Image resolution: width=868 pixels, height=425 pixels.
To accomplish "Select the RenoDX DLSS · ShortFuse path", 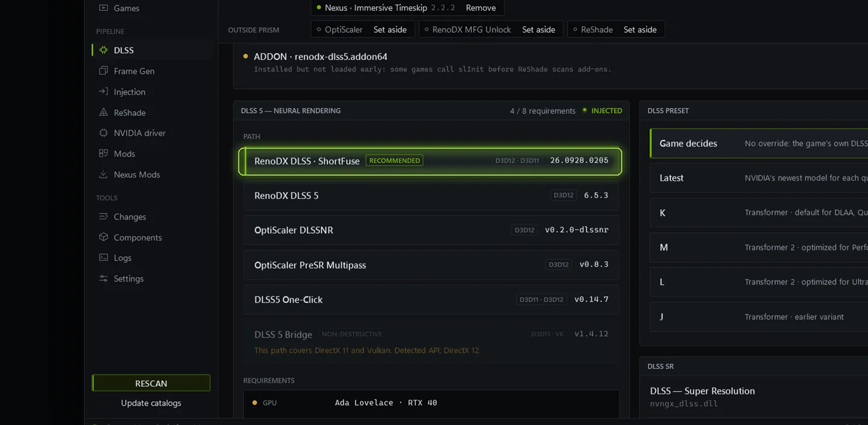I will point(430,161).
